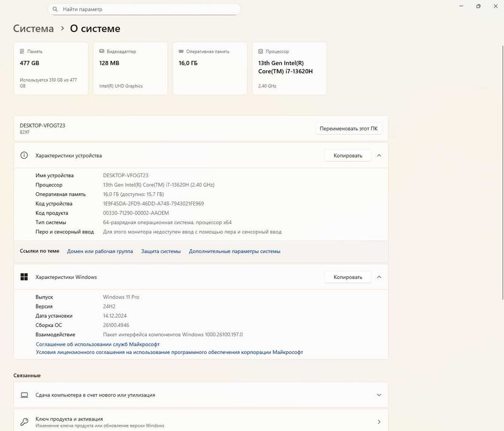Click the storage icon next to "Память"

(22, 51)
